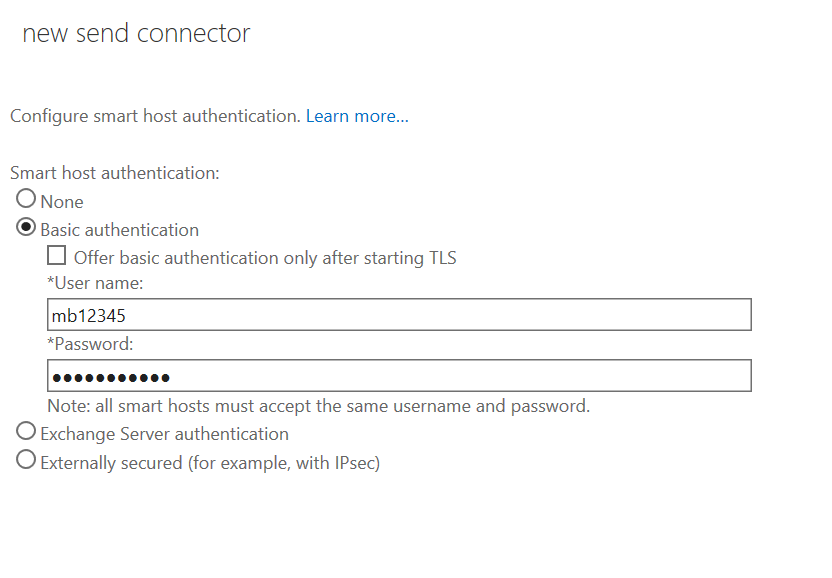832x578 pixels.
Task: Click the User name text box
Action: click(399, 315)
